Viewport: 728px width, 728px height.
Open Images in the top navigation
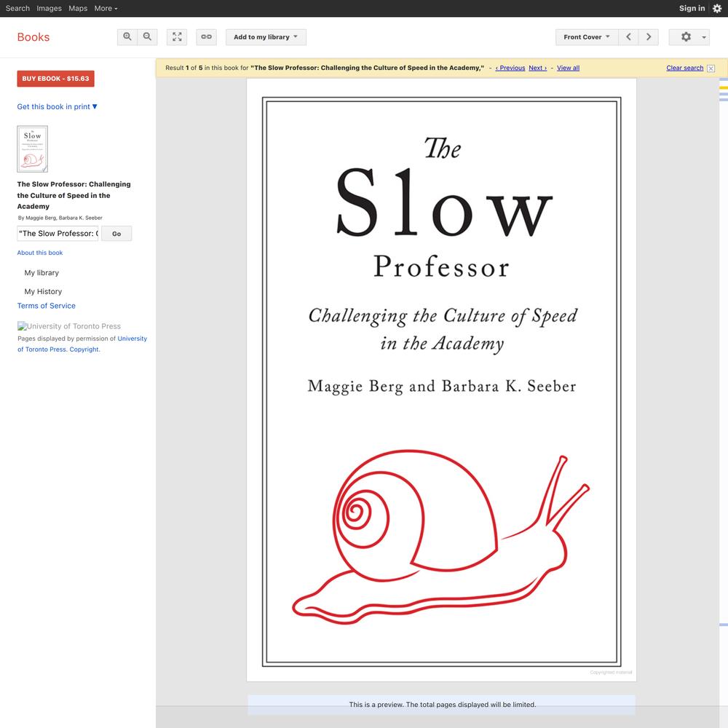[50, 8]
